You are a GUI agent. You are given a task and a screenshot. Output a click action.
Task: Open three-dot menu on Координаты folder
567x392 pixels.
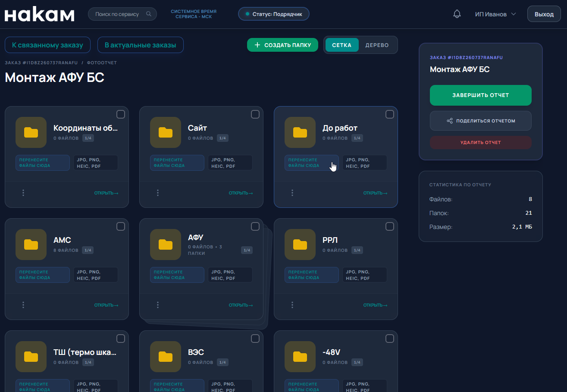23,193
